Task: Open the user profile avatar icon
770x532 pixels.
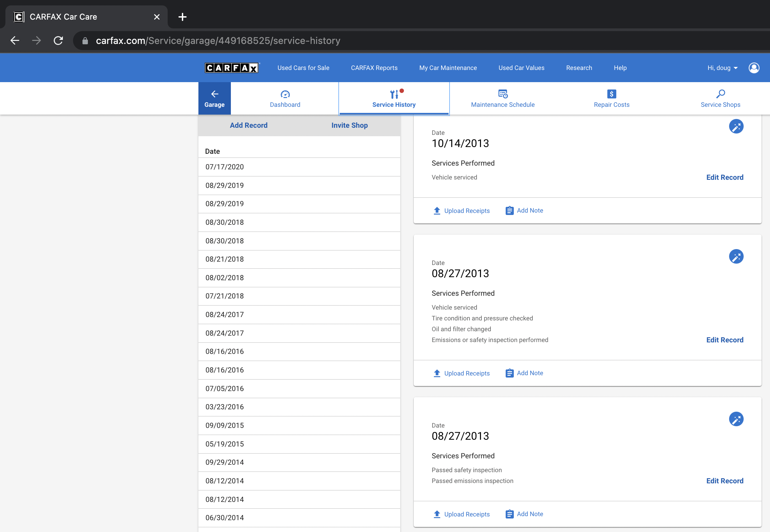Action: coord(754,68)
